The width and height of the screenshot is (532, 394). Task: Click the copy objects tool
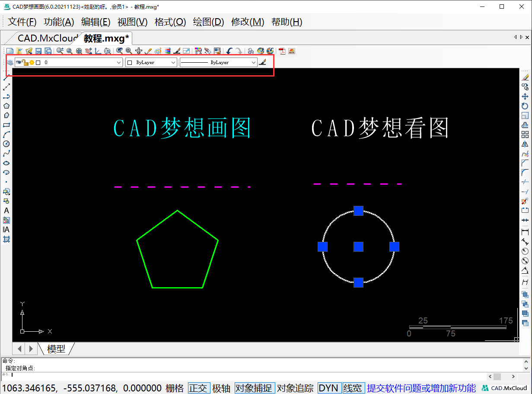coord(525,87)
